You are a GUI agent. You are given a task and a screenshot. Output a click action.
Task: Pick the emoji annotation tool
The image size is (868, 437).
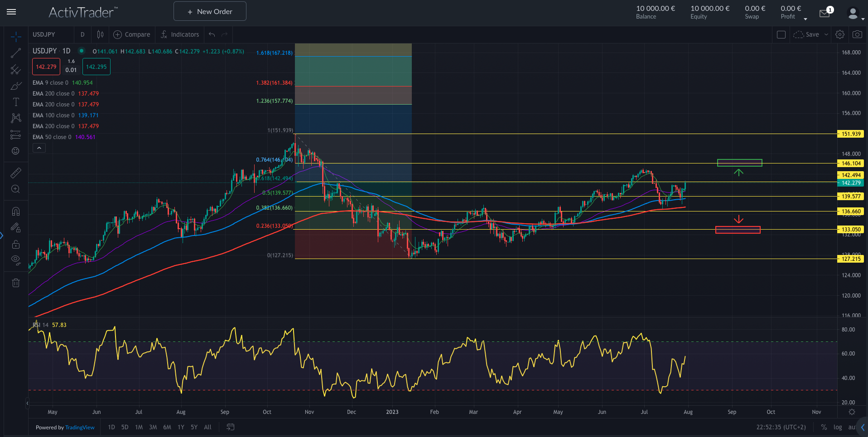click(x=16, y=151)
